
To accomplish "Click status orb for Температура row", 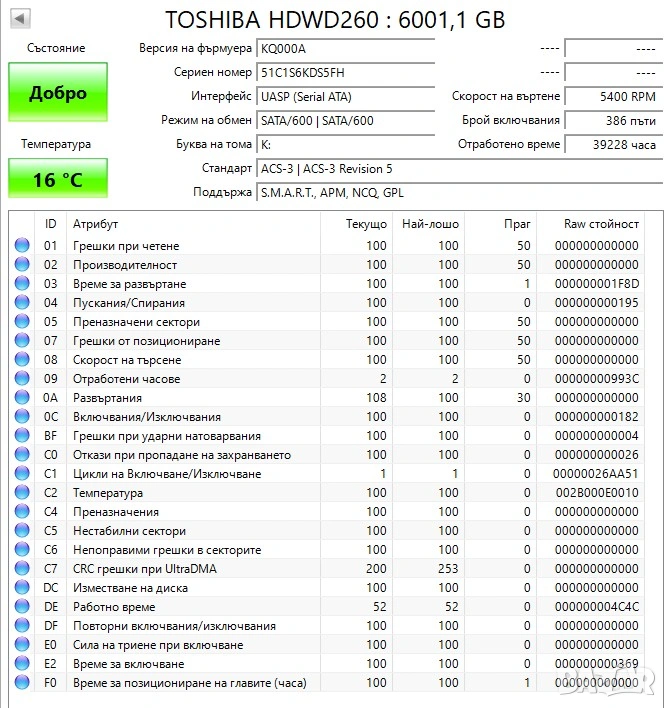I will (22, 493).
